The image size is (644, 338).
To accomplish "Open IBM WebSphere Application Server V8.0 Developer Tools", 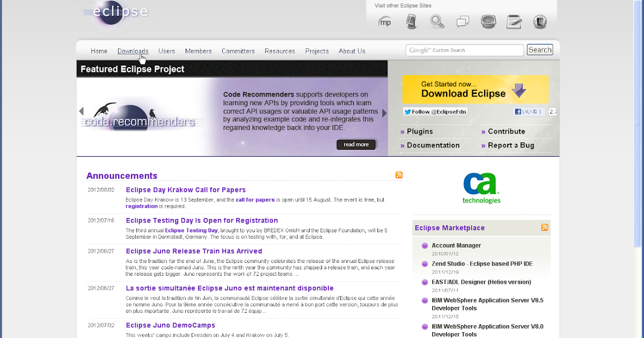I will coord(487,330).
